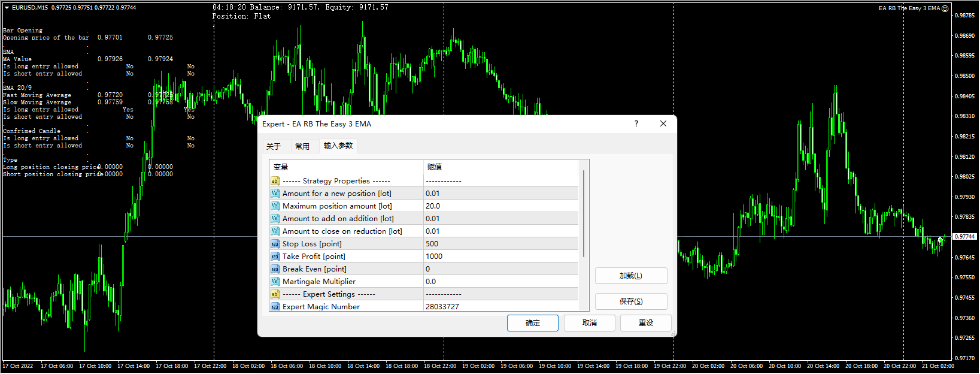Select the '------ Expert Settings ------' row text

click(x=329, y=294)
